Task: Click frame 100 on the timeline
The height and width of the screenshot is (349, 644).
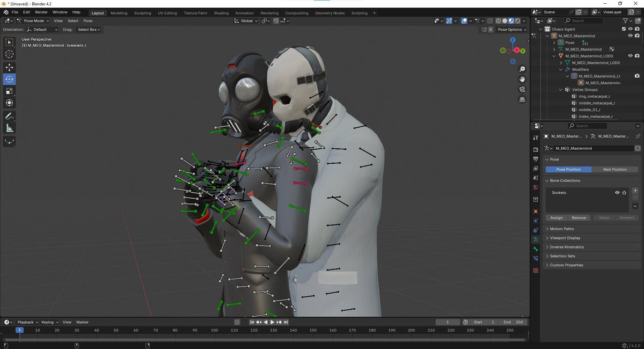Action: (214, 330)
